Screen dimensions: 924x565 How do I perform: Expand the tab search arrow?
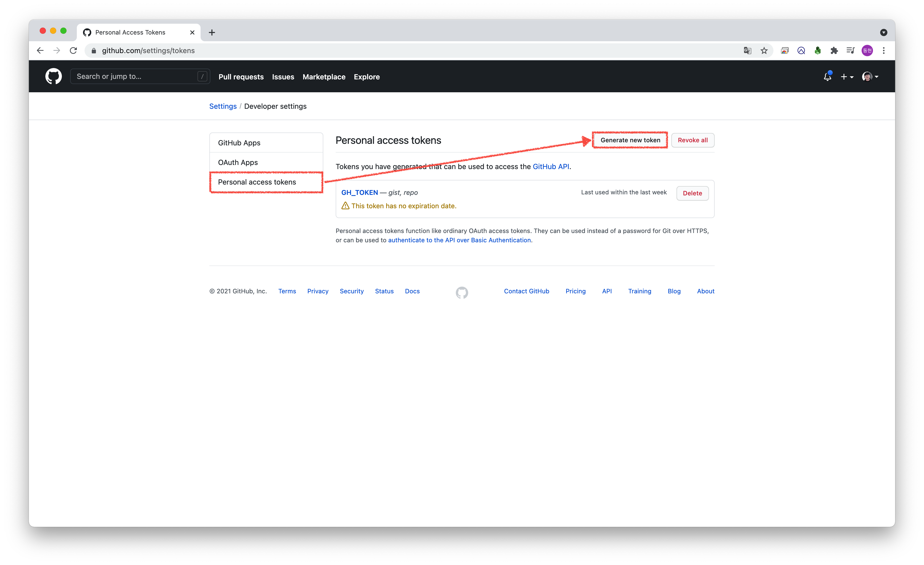tap(884, 33)
